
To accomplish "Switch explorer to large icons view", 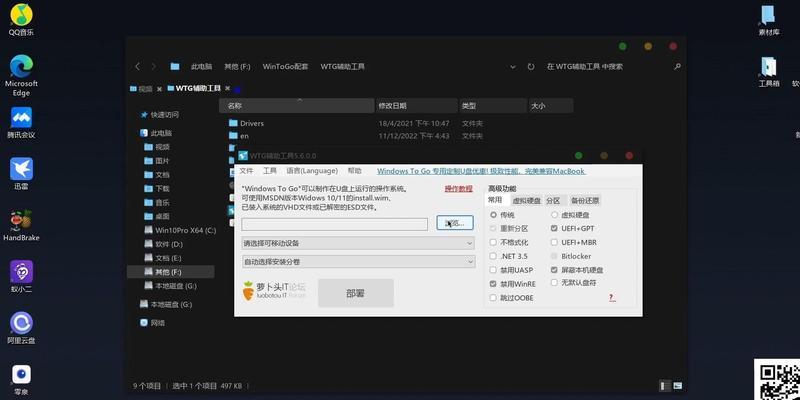I will 678,385.
